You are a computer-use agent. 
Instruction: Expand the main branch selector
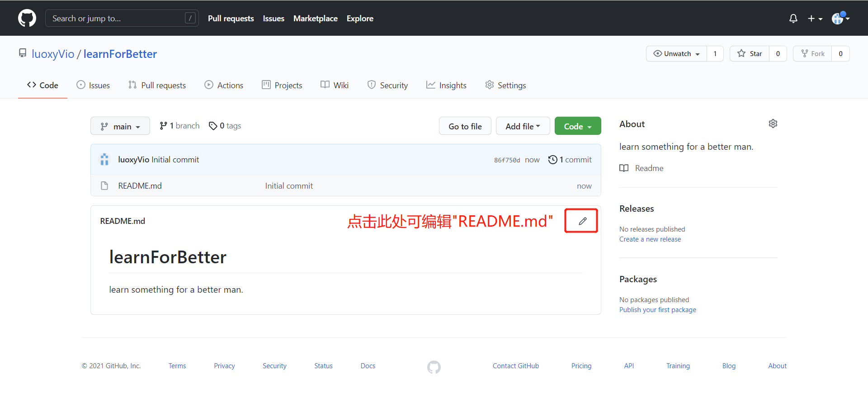(x=120, y=126)
